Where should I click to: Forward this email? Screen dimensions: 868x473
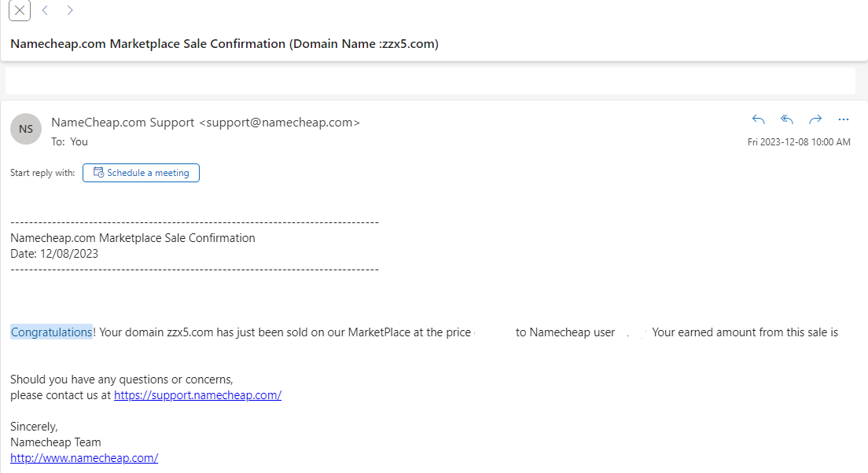point(815,119)
